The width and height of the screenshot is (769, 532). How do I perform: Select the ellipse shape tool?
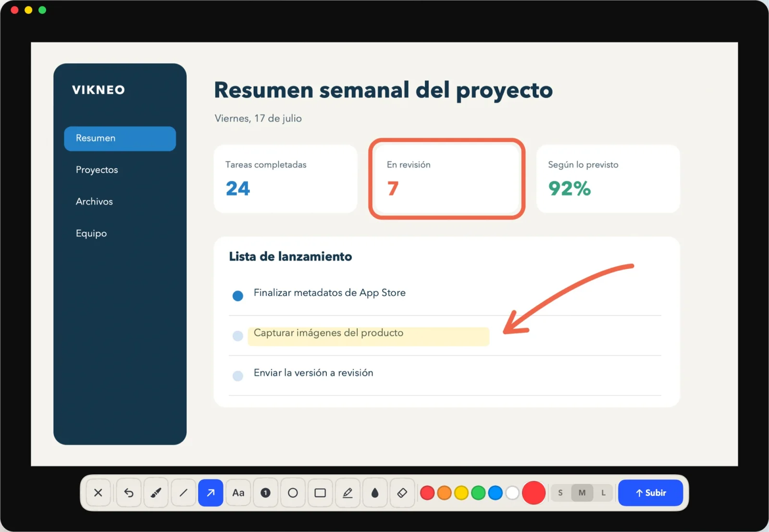click(293, 493)
